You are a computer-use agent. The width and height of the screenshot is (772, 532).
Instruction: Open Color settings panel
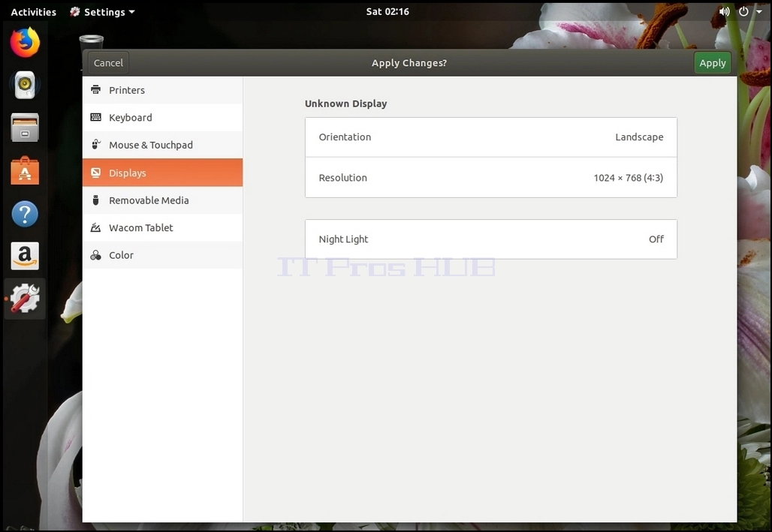tap(162, 255)
